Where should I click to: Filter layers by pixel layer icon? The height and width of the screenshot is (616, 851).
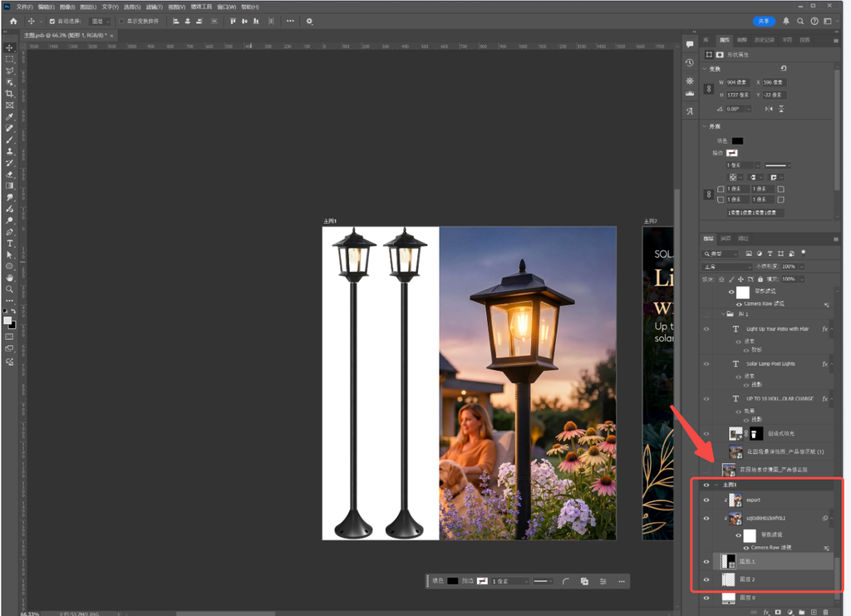(x=749, y=254)
